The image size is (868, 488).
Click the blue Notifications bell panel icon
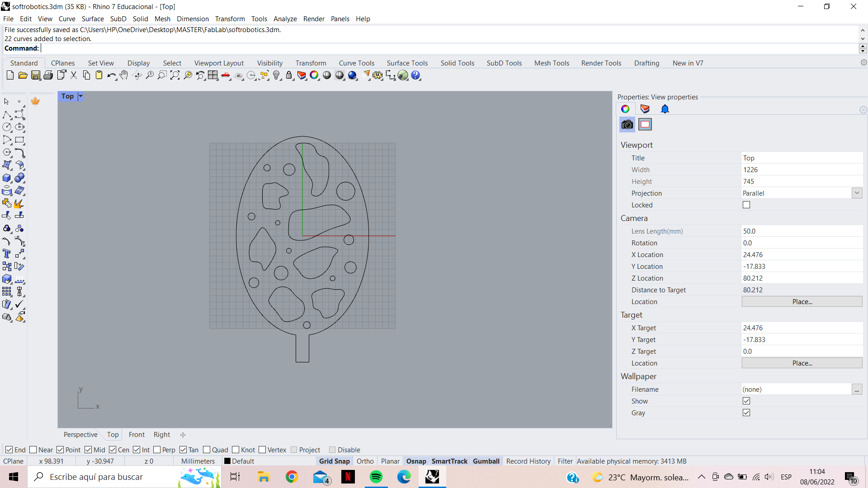[x=665, y=109]
